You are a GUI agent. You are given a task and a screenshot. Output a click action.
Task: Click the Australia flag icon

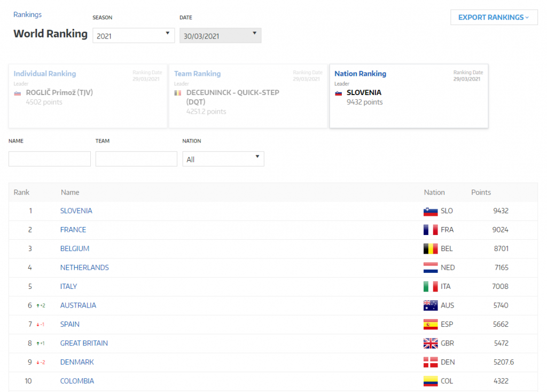point(431,305)
